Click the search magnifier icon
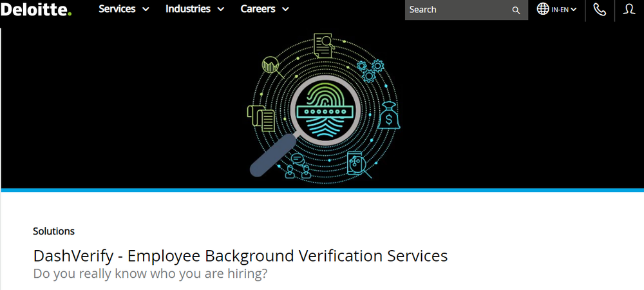 [x=516, y=10]
